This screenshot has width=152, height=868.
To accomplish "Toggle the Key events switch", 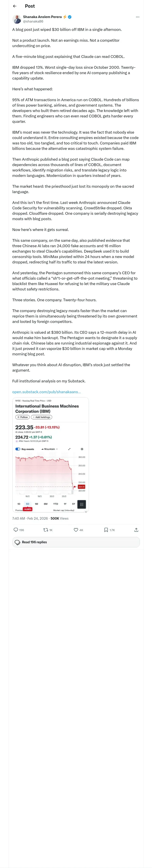I will click(18, 449).
